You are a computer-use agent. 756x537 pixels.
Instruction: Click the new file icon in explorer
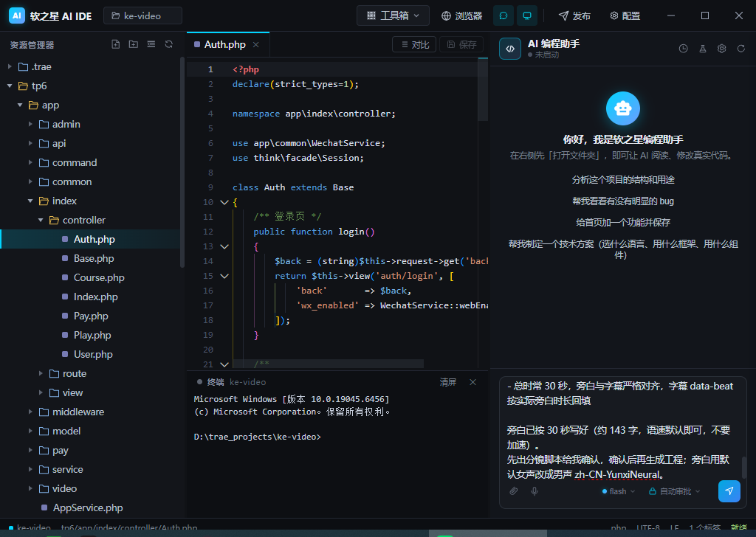tap(116, 44)
